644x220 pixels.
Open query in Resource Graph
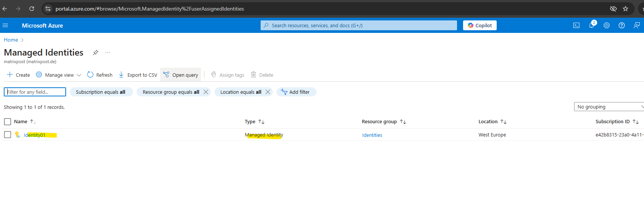[181, 75]
